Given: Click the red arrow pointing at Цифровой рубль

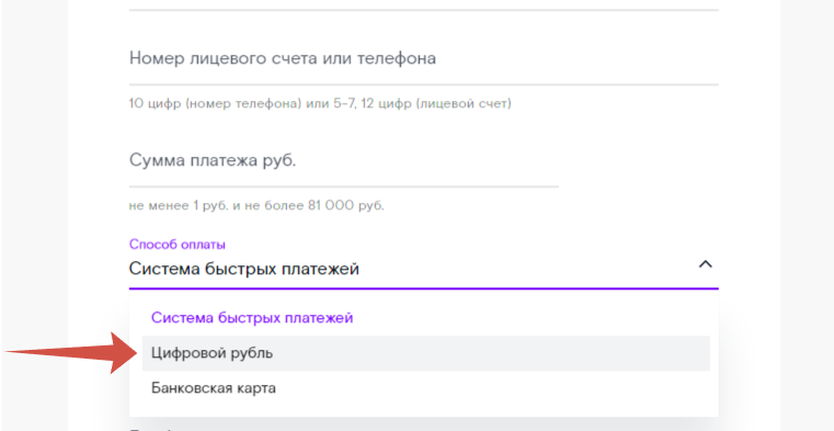Looking at the screenshot, I should point(71,352).
